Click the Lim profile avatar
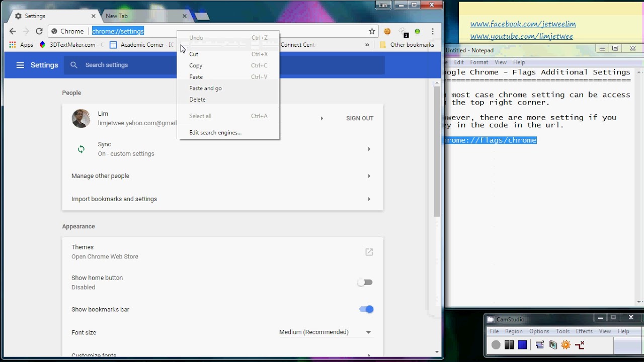The image size is (644, 362). pyautogui.click(x=81, y=118)
